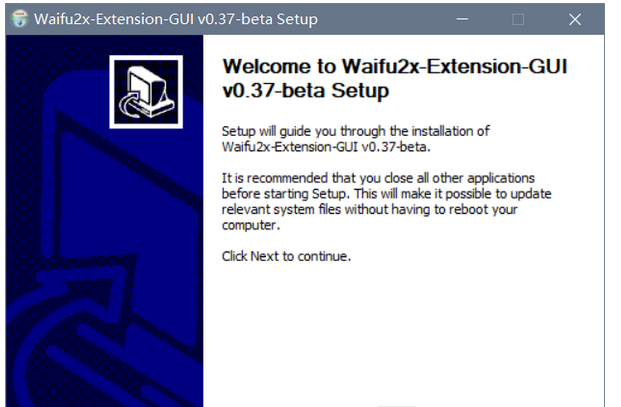Click the word "computer." in the paragraph
The height and width of the screenshot is (407, 621).
pos(250,224)
